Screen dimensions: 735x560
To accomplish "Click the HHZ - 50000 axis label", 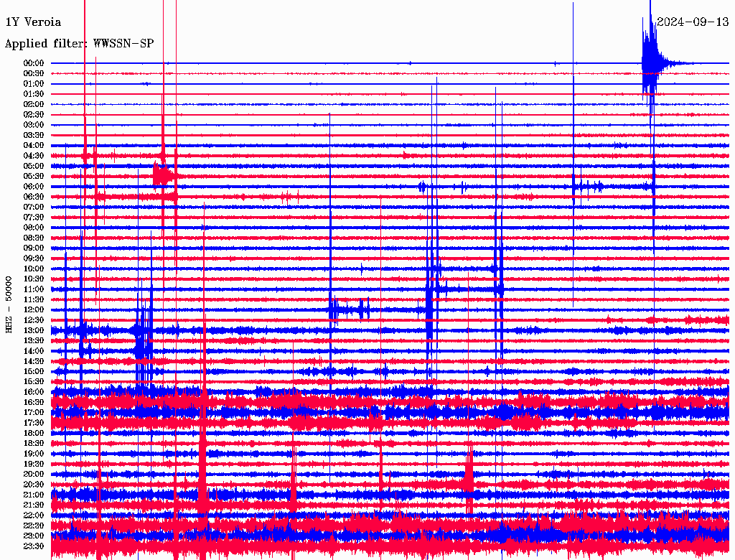I will coord(9,304).
